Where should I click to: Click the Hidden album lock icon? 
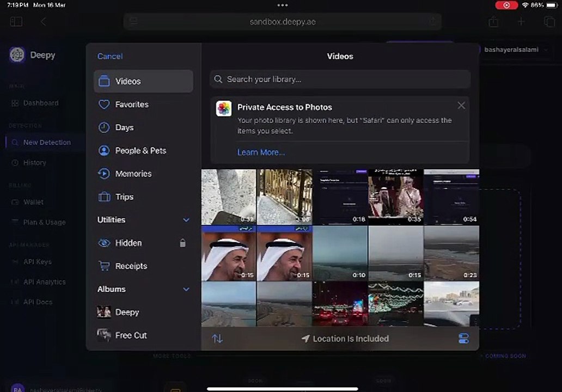182,243
